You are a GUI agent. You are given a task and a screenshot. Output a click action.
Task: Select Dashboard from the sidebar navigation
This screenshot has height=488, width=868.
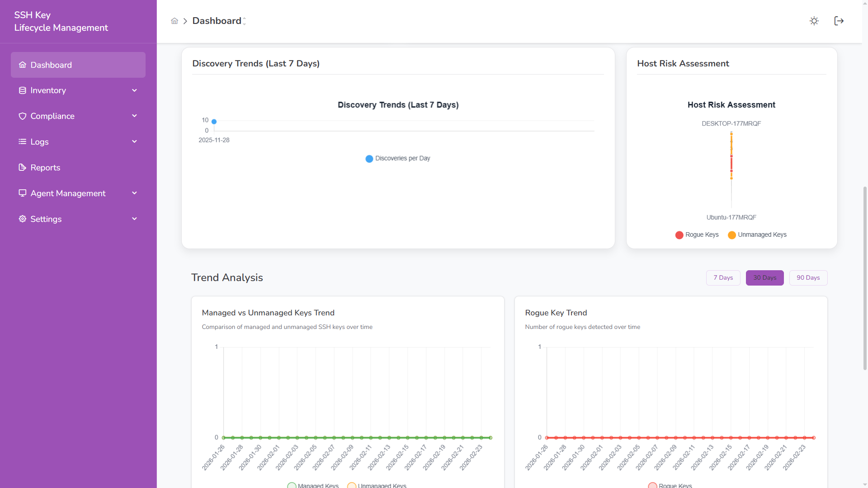coord(51,65)
